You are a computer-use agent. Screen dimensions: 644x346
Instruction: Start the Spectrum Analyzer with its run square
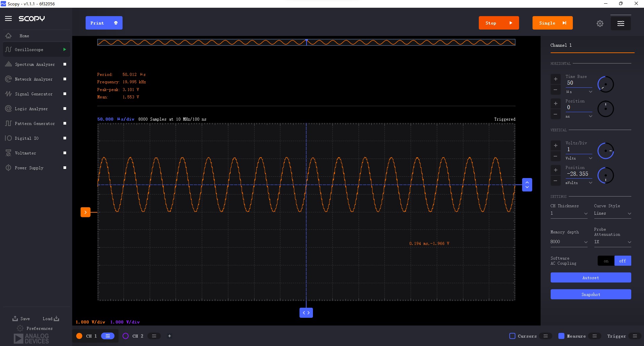point(65,64)
